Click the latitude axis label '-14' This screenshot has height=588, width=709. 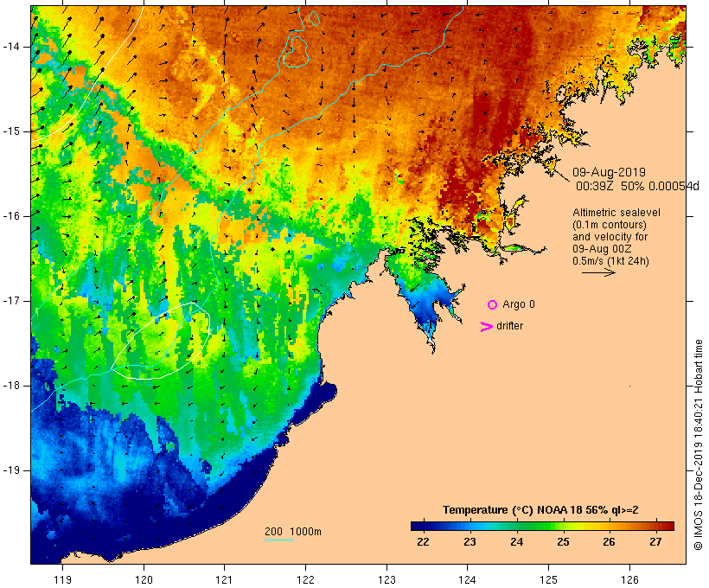(x=11, y=47)
